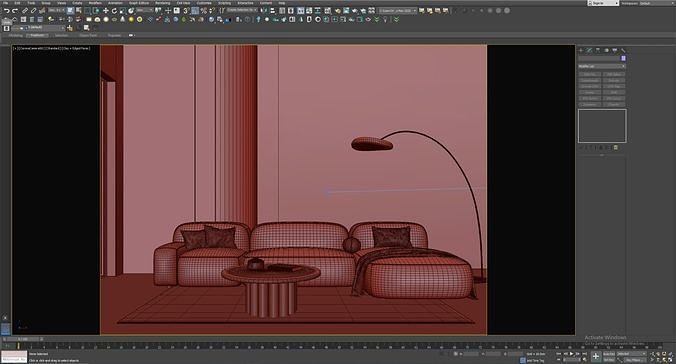Toggle the Keyboard Shortcut Override button

point(177,10)
